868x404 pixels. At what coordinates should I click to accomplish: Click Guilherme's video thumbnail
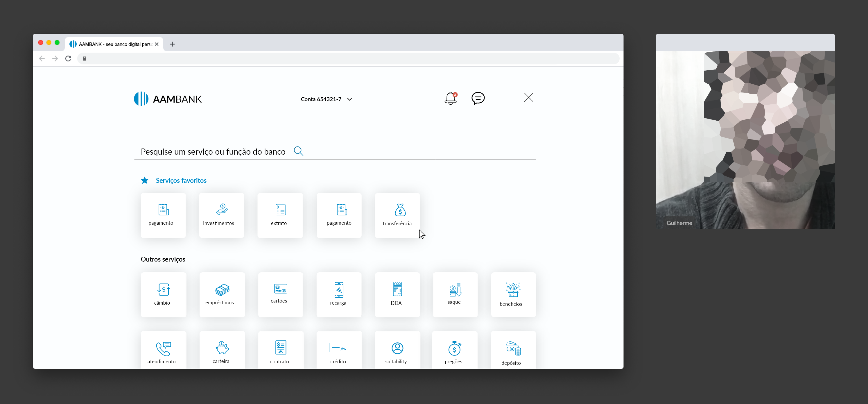(745, 140)
